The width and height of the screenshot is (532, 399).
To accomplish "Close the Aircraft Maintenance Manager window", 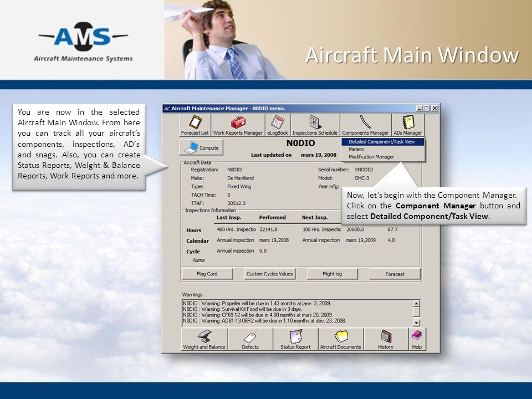I will click(434, 108).
